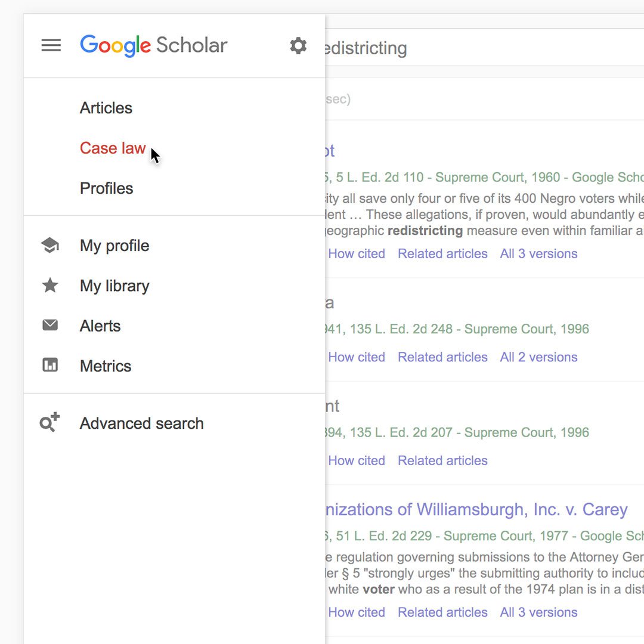The width and height of the screenshot is (644, 644).
Task: Open Profiles from the side menu
Action: coord(106,188)
